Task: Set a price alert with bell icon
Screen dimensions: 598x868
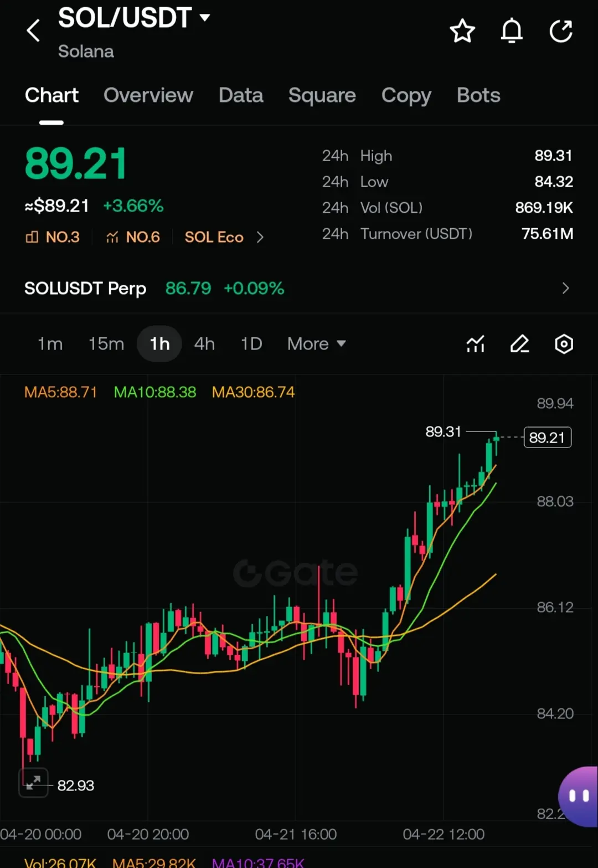Action: (512, 31)
